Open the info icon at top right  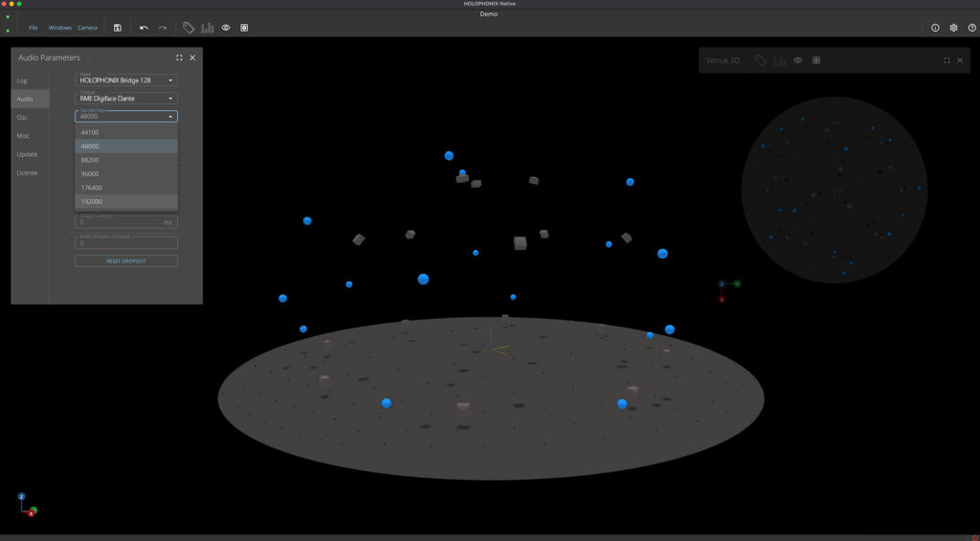pos(935,28)
